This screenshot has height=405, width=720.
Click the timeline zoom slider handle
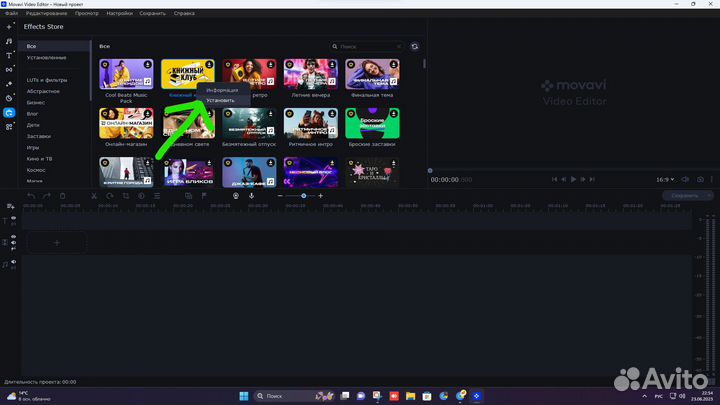[304, 196]
